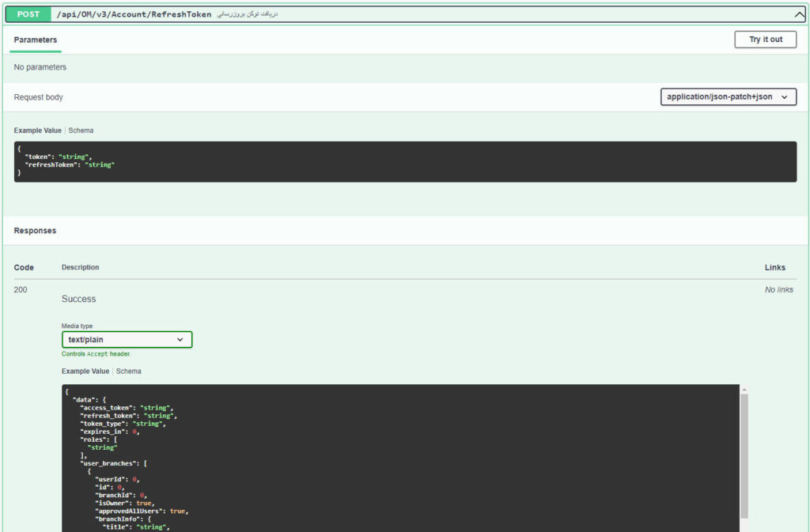Image resolution: width=810 pixels, height=532 pixels.
Task: Open the application/json-patch+json content type dropdown
Action: tap(728, 97)
